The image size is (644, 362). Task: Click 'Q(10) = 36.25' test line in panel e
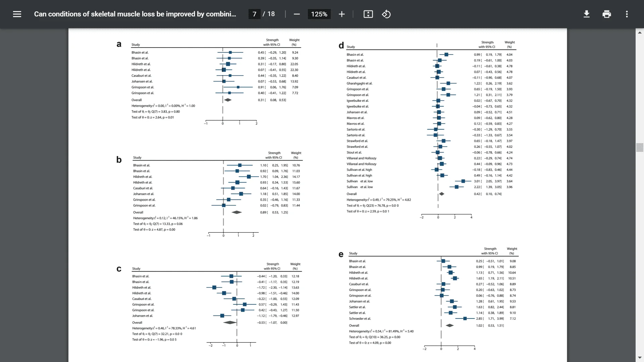click(375, 337)
